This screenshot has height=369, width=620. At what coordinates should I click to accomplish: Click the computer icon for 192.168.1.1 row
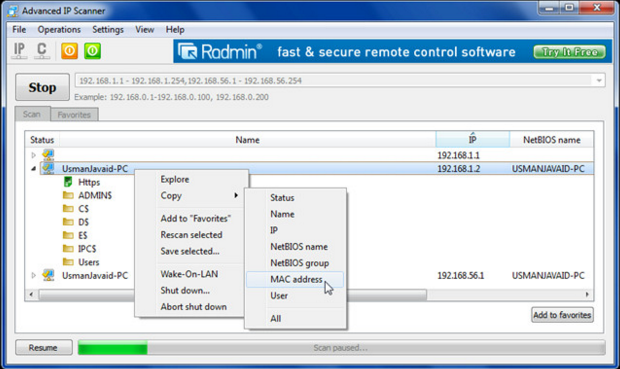[48, 155]
